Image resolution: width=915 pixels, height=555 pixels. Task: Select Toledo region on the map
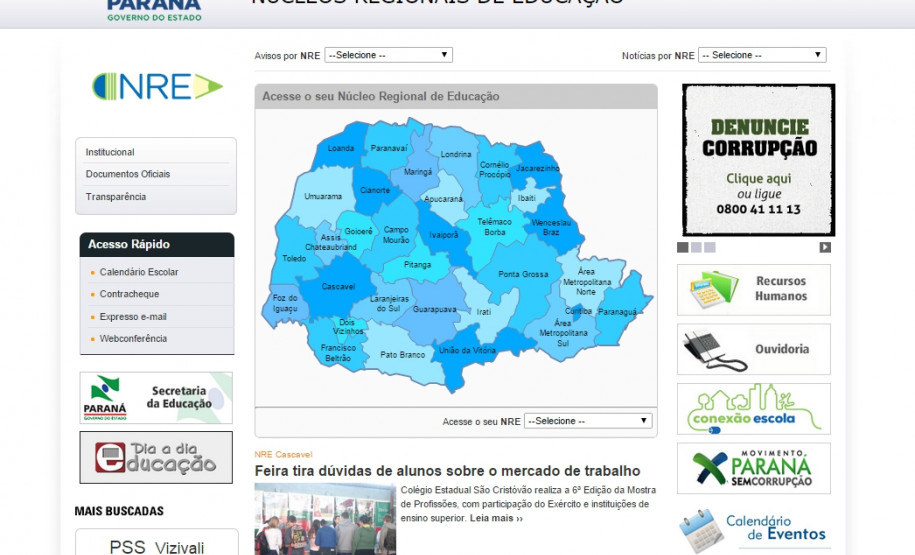(x=294, y=259)
